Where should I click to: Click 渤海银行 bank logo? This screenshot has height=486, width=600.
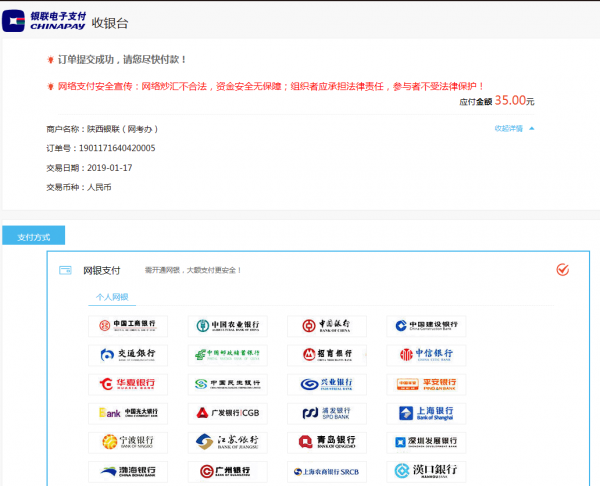128,471
